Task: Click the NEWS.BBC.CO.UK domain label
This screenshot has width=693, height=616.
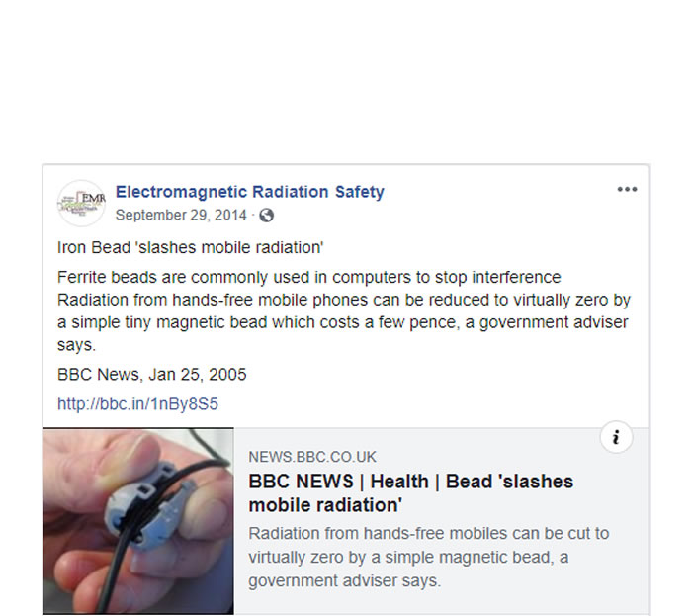Action: (x=312, y=457)
